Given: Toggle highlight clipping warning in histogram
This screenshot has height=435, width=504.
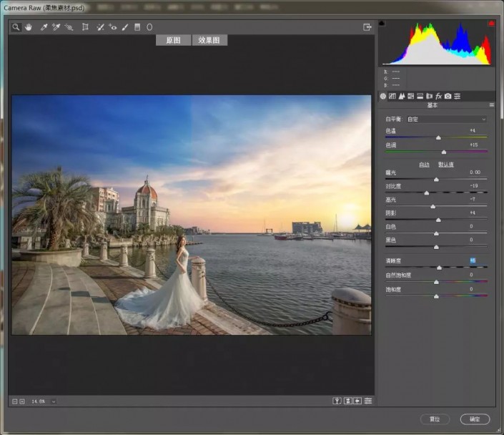Looking at the screenshot, I should pos(491,23).
